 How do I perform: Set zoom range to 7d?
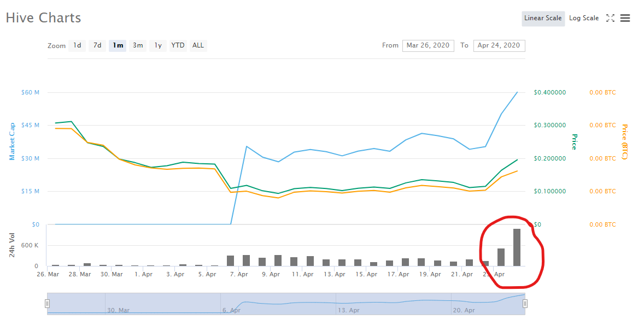[x=97, y=45]
